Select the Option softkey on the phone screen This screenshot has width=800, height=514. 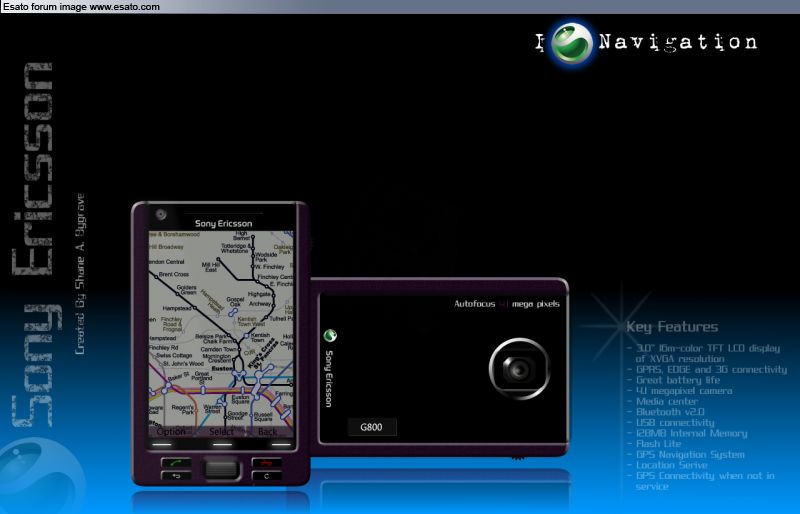click(x=171, y=432)
